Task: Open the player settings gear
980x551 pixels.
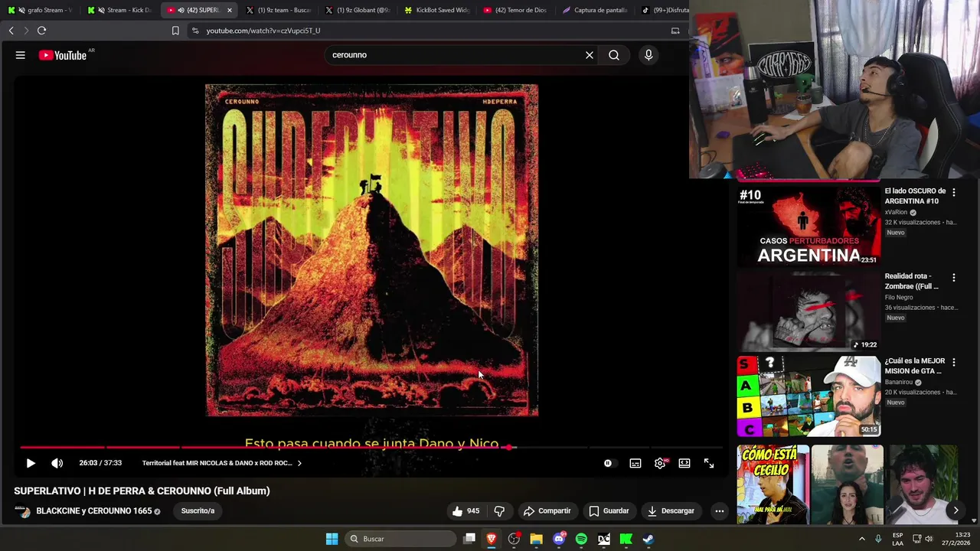Action: [660, 463]
